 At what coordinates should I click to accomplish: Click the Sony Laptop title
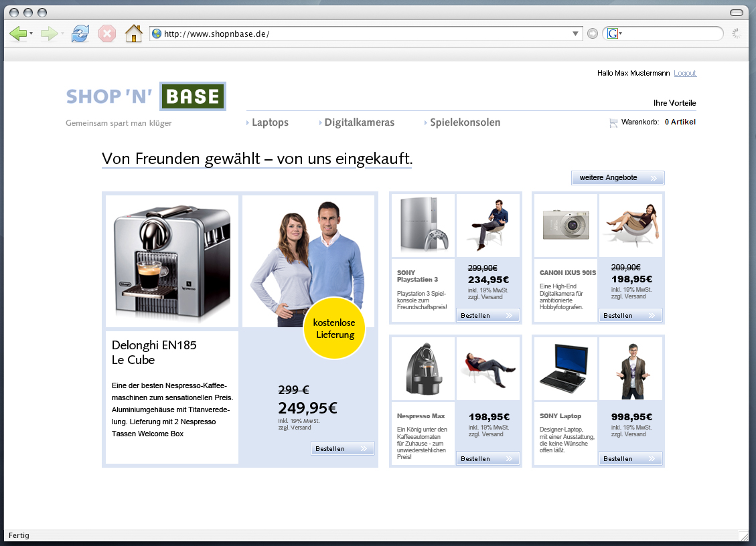click(560, 416)
